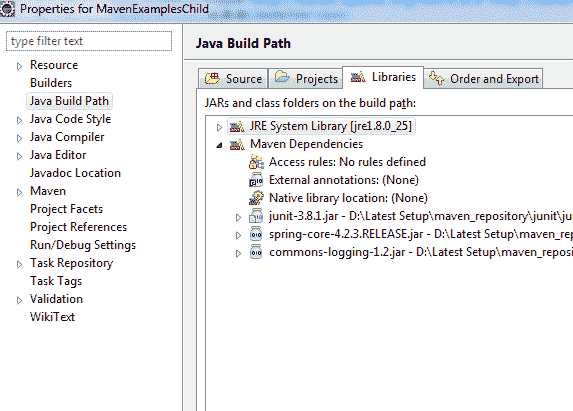573x411 pixels.
Task: Open the Order and Export tab
Action: point(484,79)
